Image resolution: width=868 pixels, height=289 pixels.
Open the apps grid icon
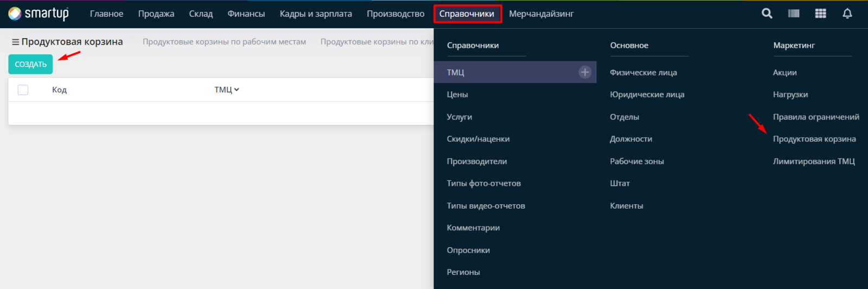tap(820, 14)
